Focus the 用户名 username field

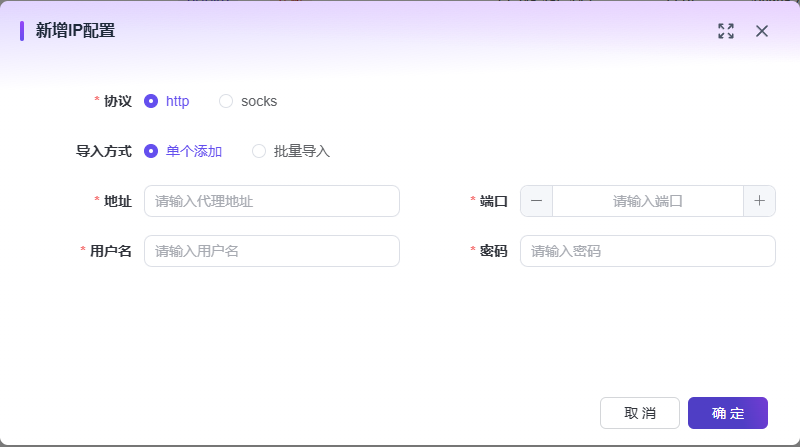tap(271, 251)
